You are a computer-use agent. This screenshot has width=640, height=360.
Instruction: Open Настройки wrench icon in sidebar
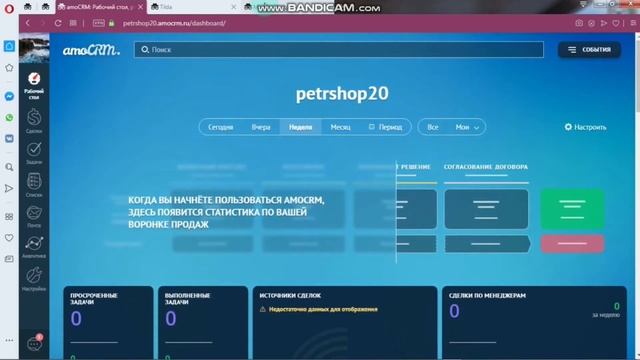pos(34,278)
